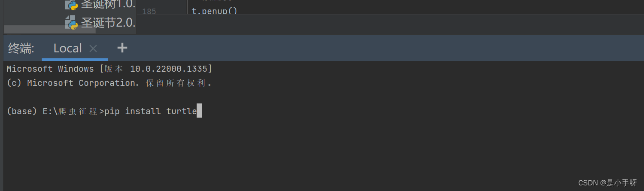This screenshot has width=644, height=191.
Task: Click the pip install turtle command text
Action: [151, 111]
